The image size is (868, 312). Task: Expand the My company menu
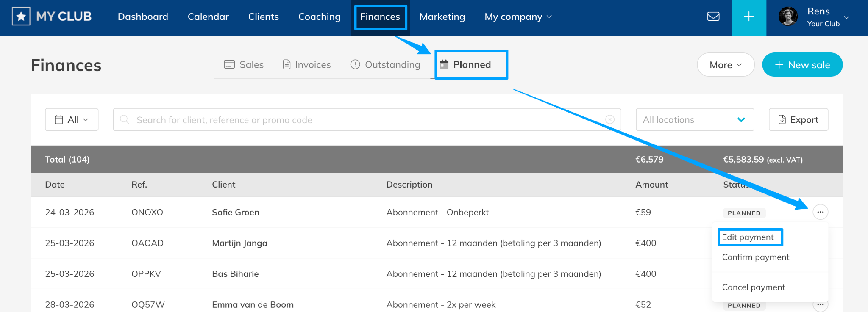tap(518, 17)
